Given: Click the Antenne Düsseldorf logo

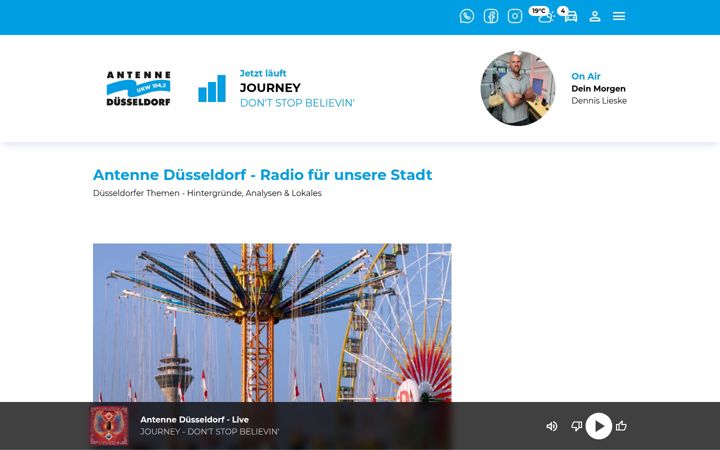Looking at the screenshot, I should click(138, 89).
